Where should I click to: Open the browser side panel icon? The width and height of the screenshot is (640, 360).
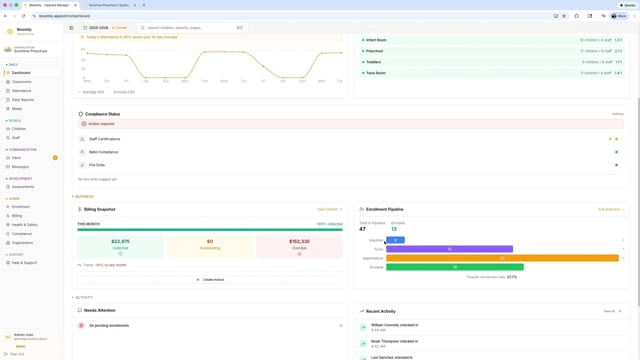(590, 16)
